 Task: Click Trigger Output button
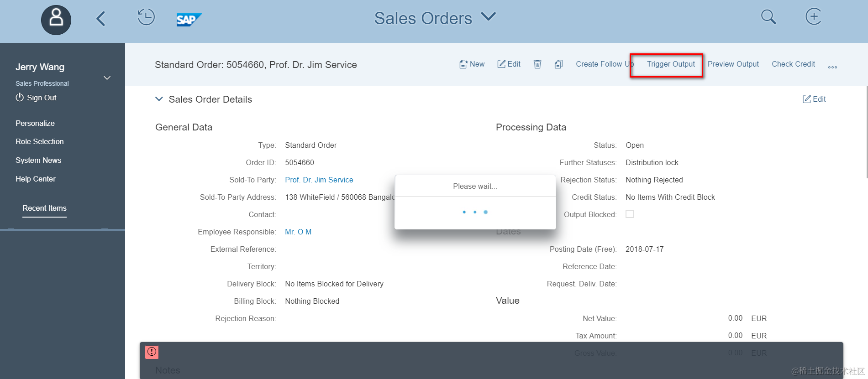coord(671,64)
